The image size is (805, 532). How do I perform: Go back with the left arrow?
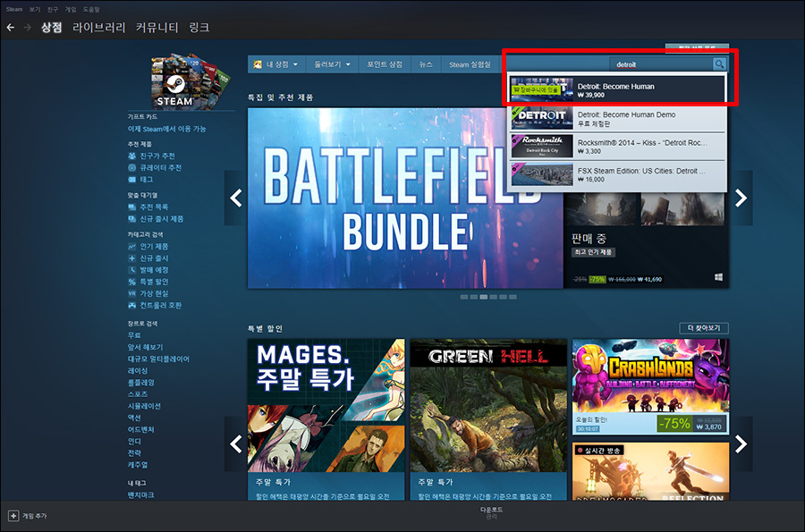tap(10, 27)
